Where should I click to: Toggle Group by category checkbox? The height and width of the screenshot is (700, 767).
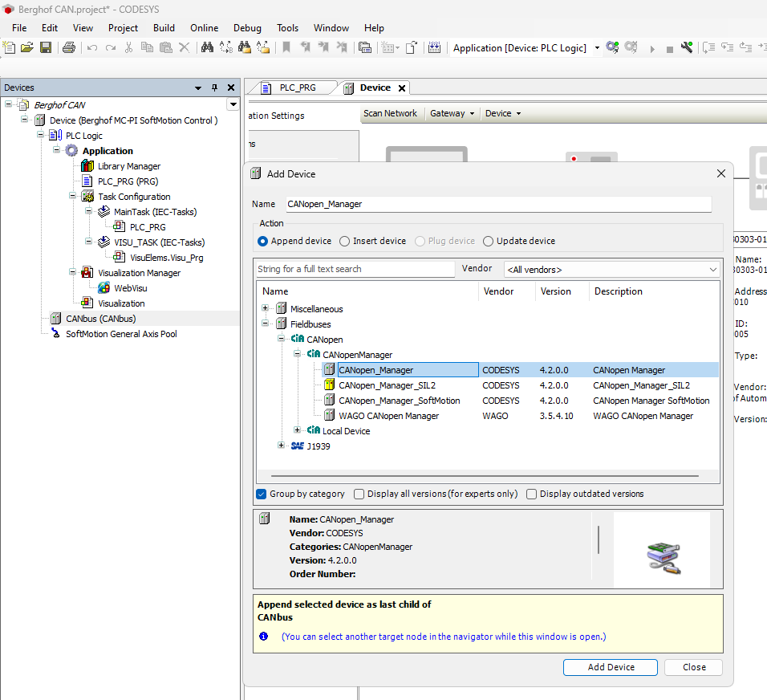point(262,494)
